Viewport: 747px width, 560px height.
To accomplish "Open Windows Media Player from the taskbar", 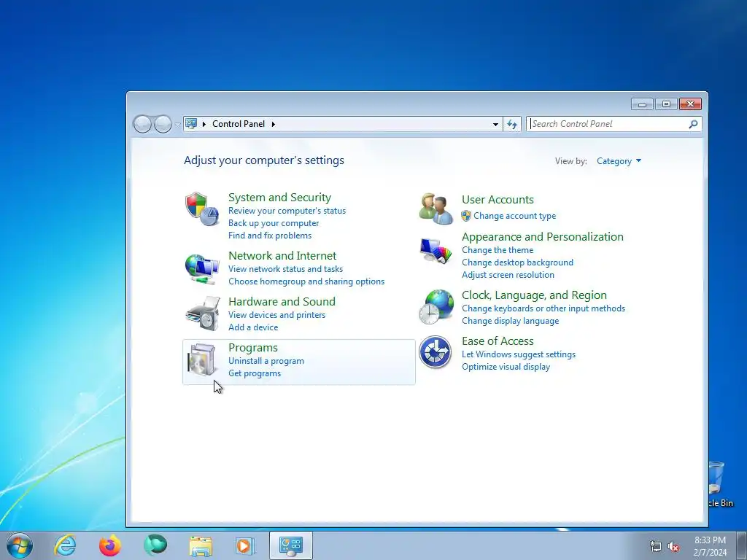I will pyautogui.click(x=245, y=545).
